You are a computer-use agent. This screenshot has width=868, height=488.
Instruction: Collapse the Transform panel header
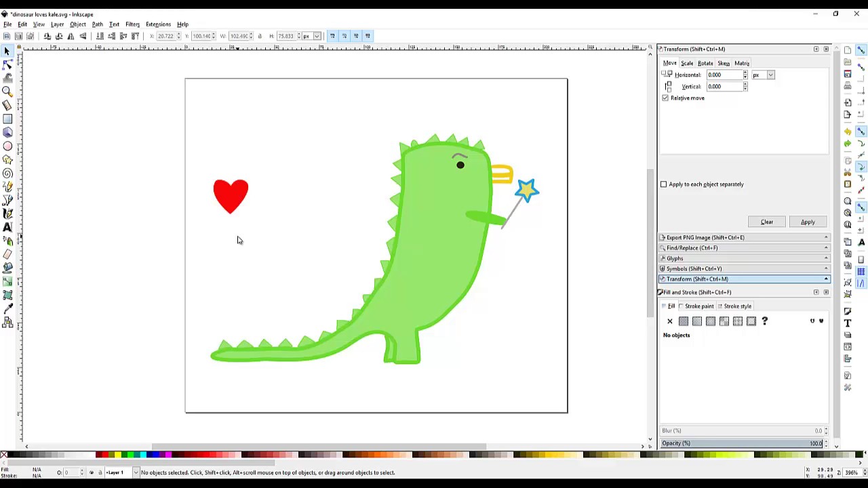click(x=745, y=279)
